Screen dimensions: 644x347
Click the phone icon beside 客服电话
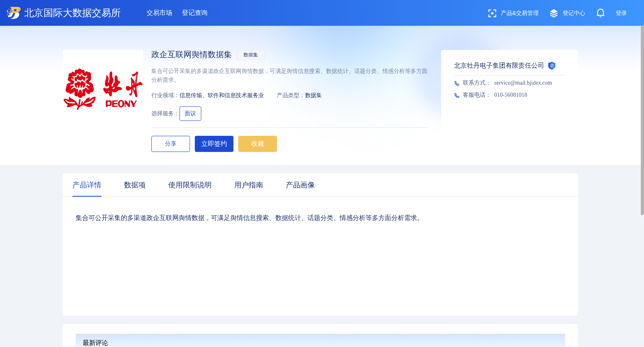[x=457, y=96]
